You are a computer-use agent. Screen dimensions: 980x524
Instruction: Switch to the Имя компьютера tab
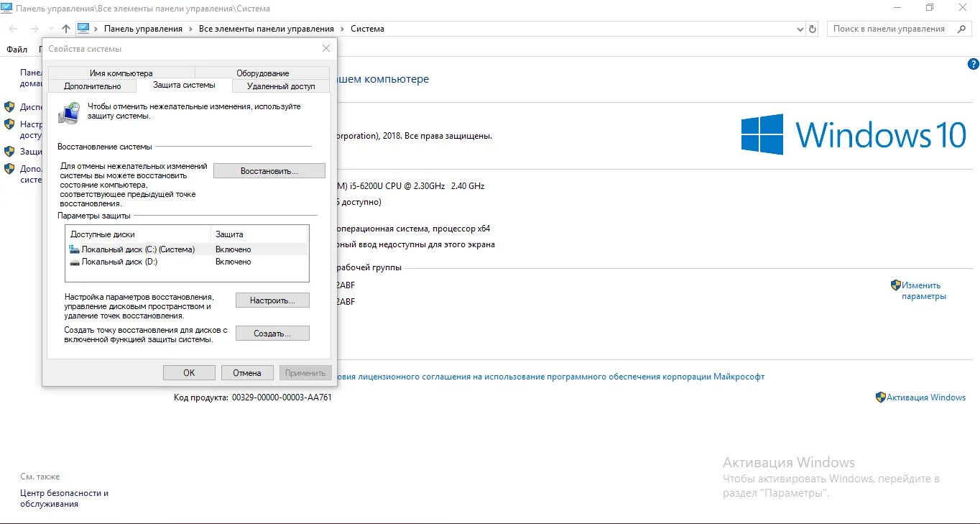coord(121,73)
